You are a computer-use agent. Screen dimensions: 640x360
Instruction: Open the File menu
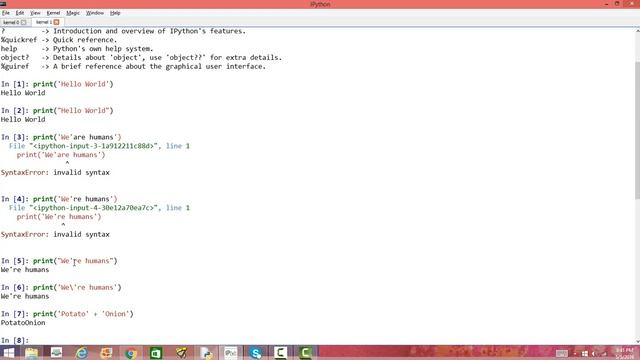pyautogui.click(x=6, y=13)
